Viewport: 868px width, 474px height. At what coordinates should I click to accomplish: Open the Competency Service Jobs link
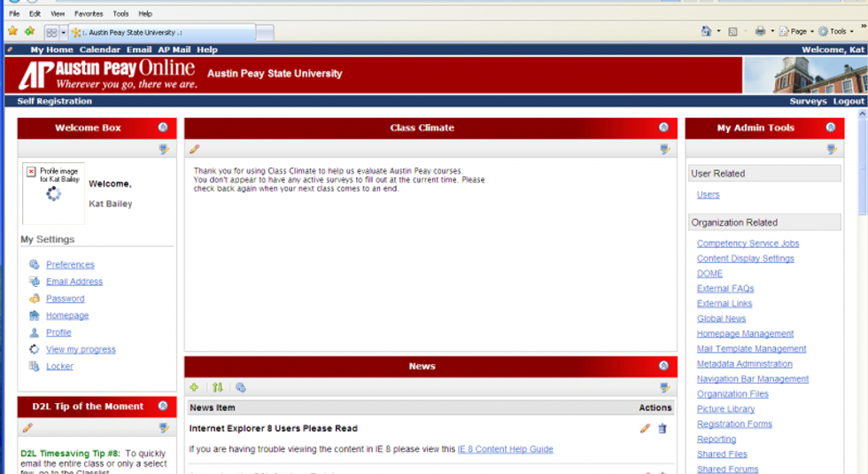tap(748, 244)
